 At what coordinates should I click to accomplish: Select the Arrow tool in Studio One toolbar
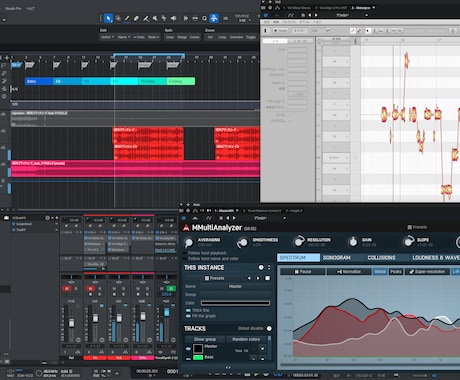click(108, 18)
